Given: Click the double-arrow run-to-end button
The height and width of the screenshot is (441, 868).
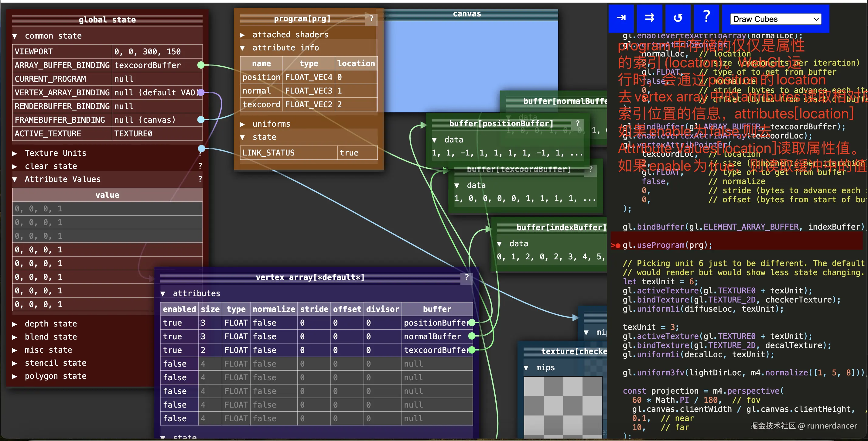Looking at the screenshot, I should point(649,18).
